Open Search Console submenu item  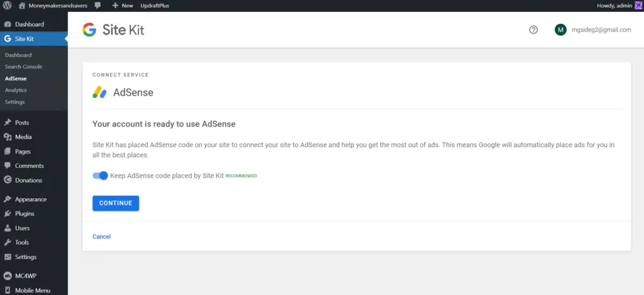(23, 67)
